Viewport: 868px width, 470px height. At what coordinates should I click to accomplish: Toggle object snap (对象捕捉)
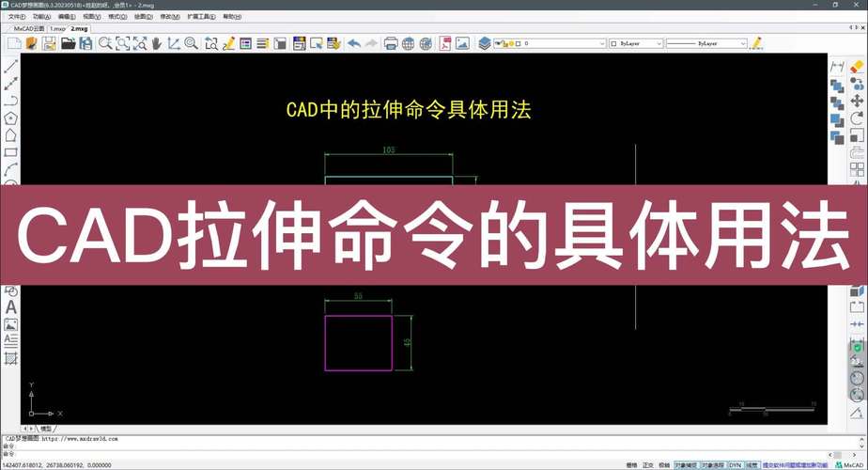(687, 465)
